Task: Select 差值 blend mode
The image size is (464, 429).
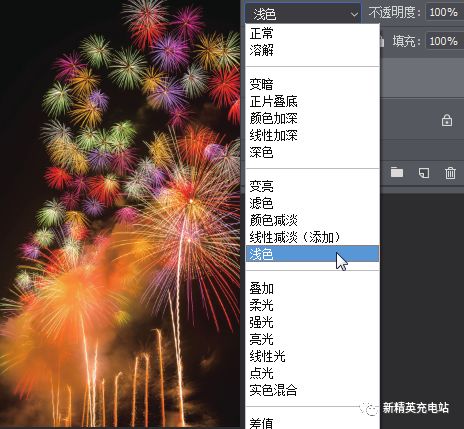Action: point(312,423)
